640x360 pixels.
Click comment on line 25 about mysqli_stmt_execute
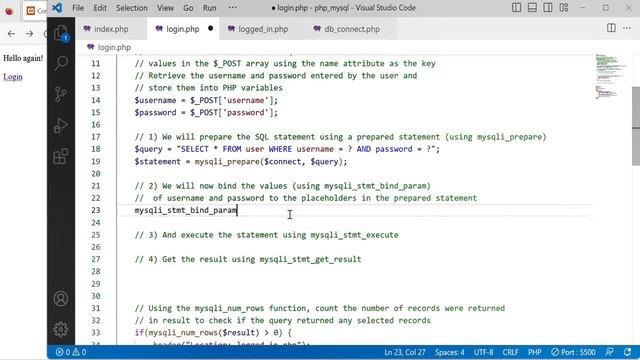[267, 235]
